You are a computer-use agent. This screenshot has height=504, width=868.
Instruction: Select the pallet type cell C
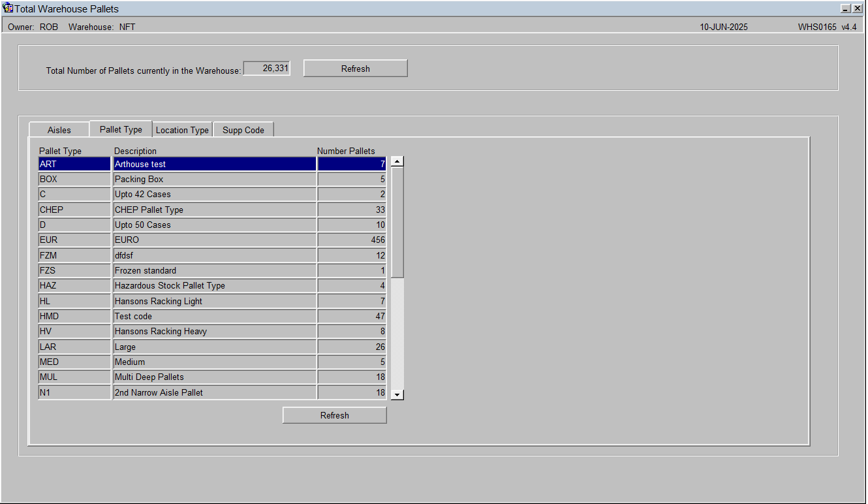pyautogui.click(x=74, y=194)
